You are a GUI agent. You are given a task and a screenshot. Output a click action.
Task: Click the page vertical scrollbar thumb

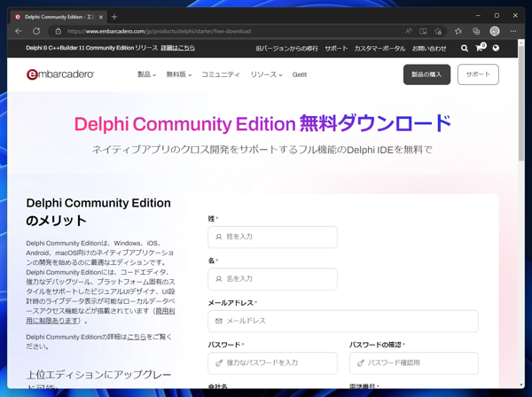(521, 103)
